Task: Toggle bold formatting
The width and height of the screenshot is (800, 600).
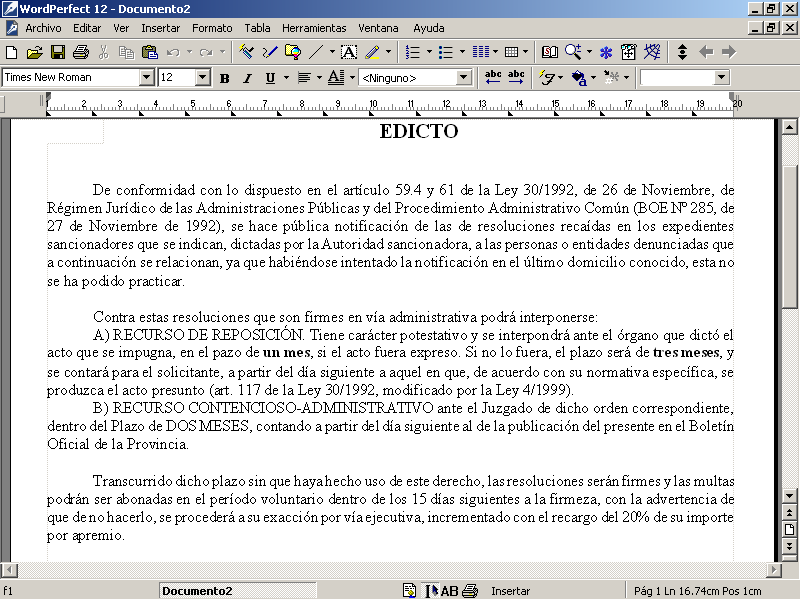Action: 225,76
